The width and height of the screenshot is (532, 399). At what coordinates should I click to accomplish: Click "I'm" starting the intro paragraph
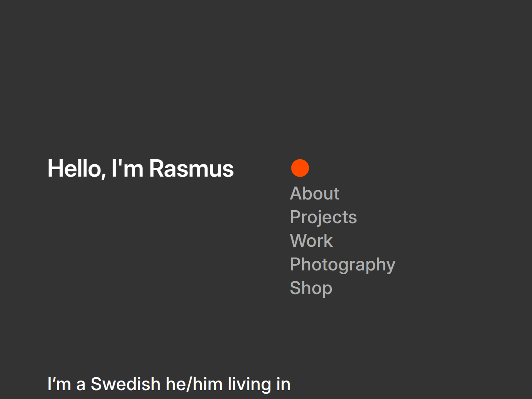click(59, 384)
